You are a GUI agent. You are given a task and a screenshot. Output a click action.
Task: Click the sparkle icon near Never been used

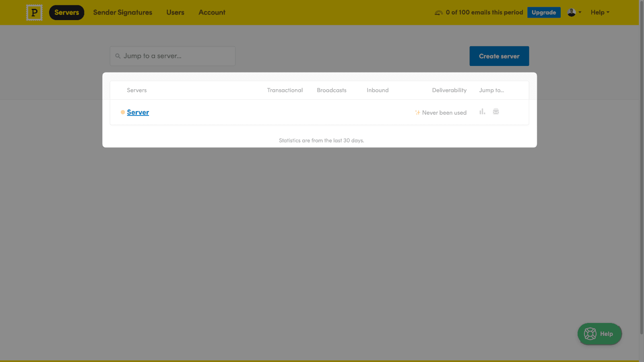(417, 113)
